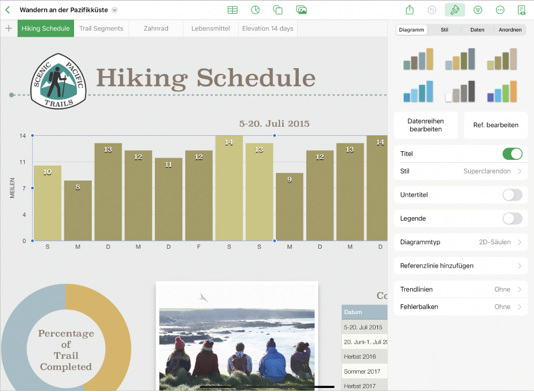Select the Percentage of Trail Completed donut chart
This screenshot has height=392, width=534.
[66, 338]
